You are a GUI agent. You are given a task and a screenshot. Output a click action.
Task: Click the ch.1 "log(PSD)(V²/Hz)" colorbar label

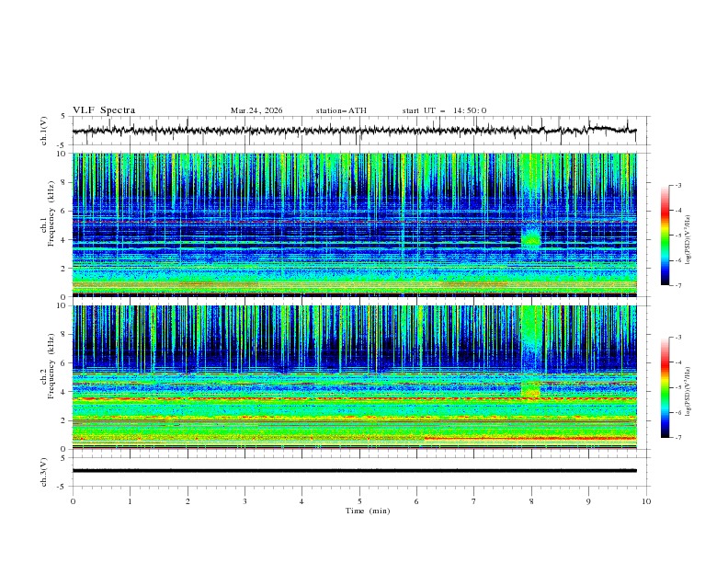pos(688,240)
